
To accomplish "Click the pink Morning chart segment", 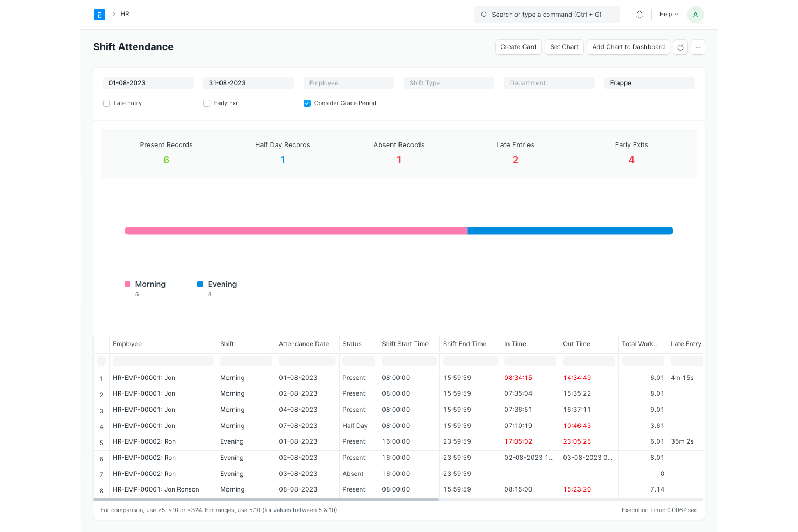I will click(x=296, y=231).
